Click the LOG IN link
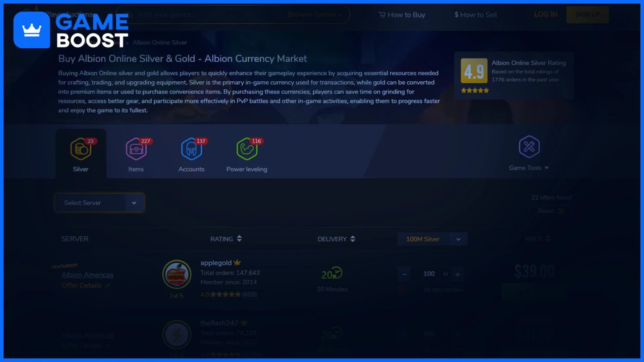Screen dimensions: 644x362 [x=546, y=14]
